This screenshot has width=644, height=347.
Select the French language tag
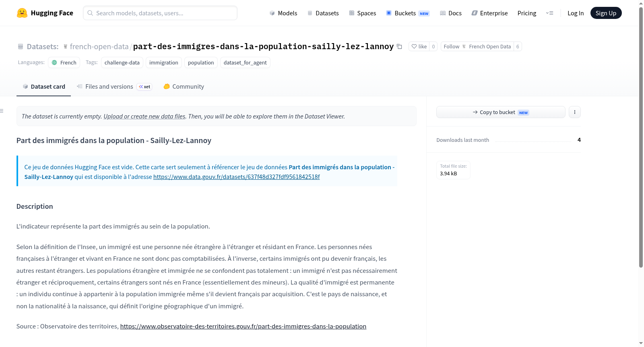pyautogui.click(x=64, y=62)
